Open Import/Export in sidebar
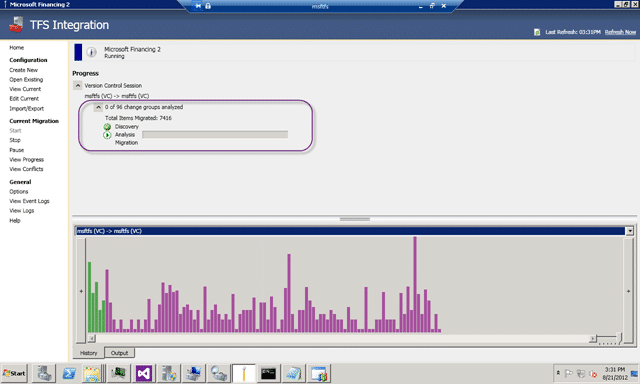Image resolution: width=640 pixels, height=384 pixels. tap(27, 109)
